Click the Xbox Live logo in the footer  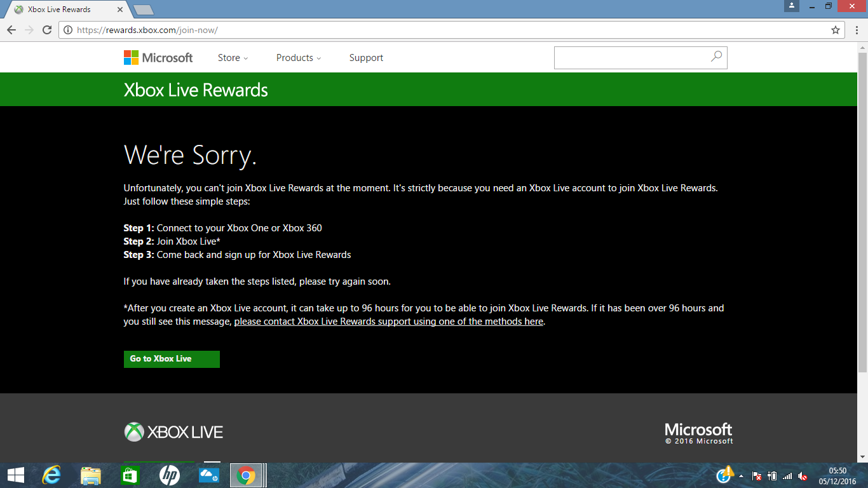pos(172,432)
